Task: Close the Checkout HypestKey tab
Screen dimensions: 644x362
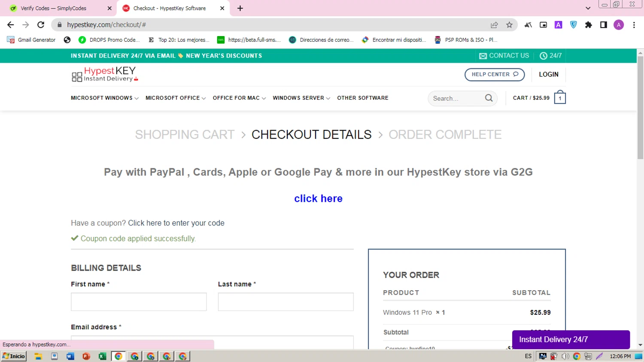Action: pyautogui.click(x=222, y=8)
